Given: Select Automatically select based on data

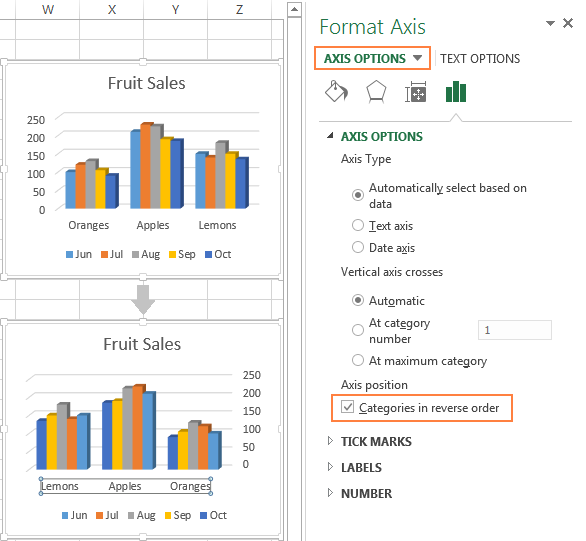Looking at the screenshot, I should [358, 195].
